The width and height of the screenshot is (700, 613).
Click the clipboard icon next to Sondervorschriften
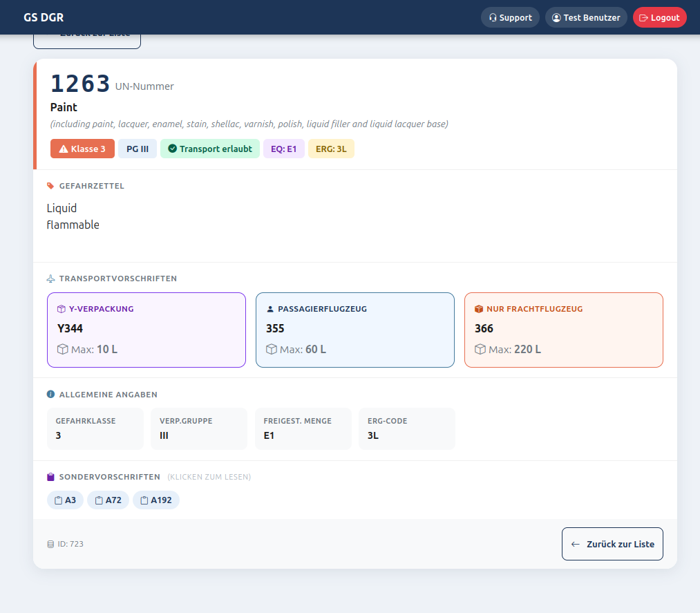pos(50,477)
